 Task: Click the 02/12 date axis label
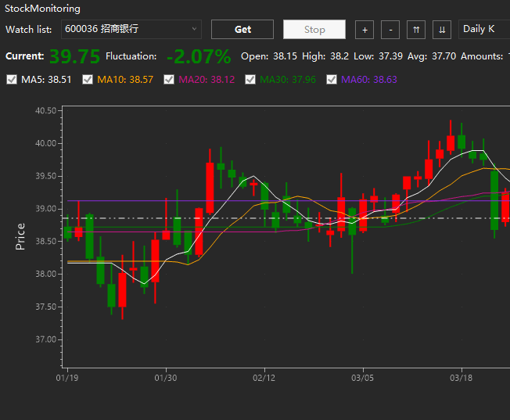(x=264, y=378)
